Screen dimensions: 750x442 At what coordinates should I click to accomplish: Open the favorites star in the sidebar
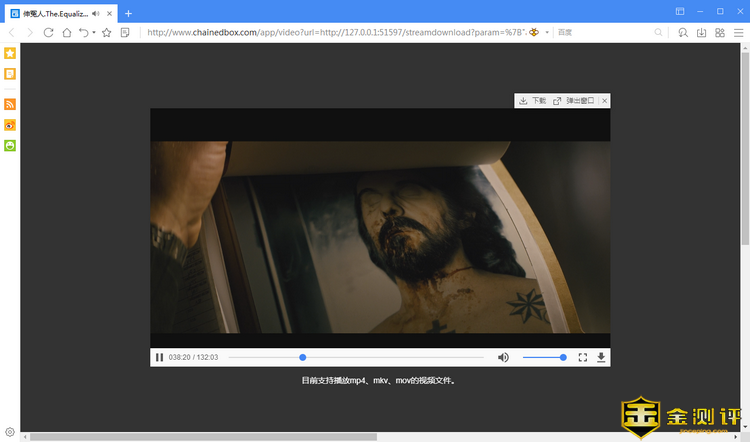pyautogui.click(x=10, y=53)
